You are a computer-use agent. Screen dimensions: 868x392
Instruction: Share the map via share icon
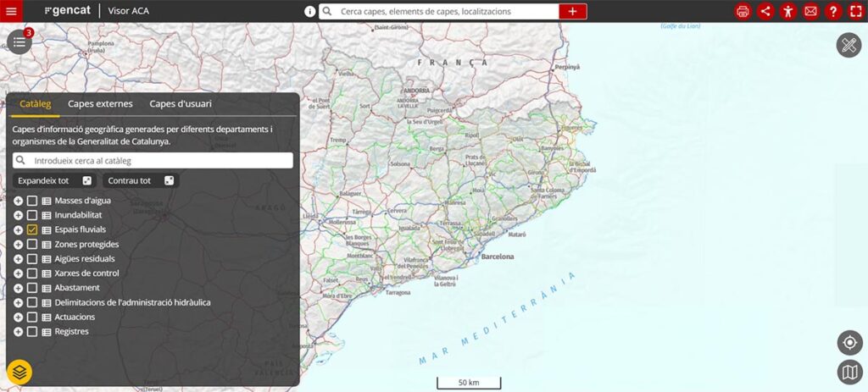pyautogui.click(x=765, y=12)
